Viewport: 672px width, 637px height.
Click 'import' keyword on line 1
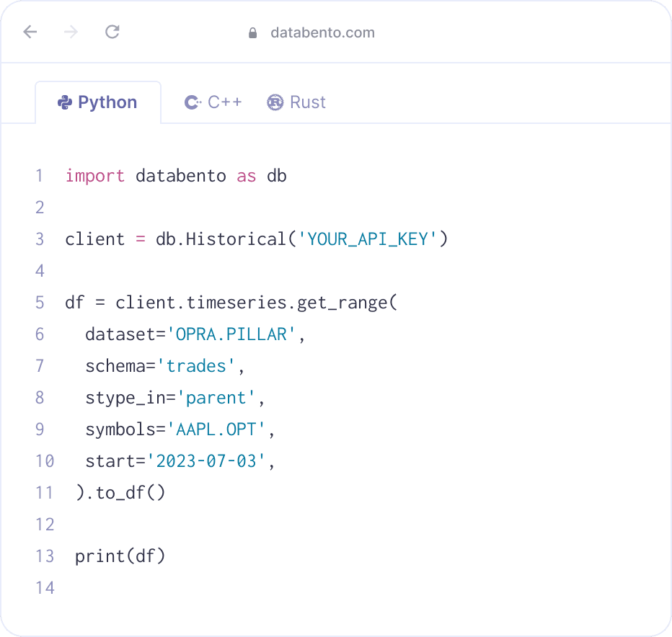[x=94, y=176]
